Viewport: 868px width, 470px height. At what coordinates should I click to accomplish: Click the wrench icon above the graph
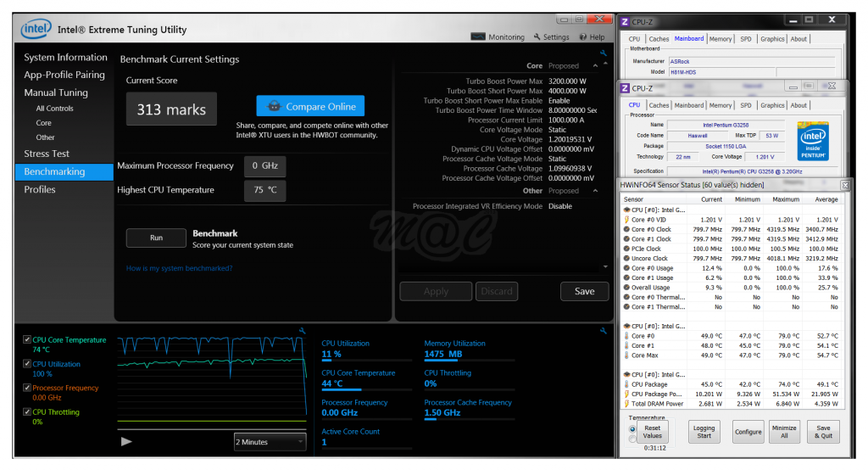(302, 331)
